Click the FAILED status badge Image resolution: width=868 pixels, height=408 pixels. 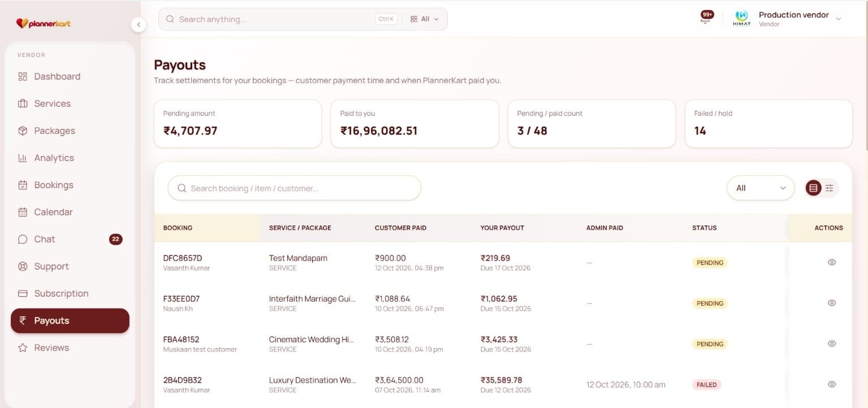point(706,385)
